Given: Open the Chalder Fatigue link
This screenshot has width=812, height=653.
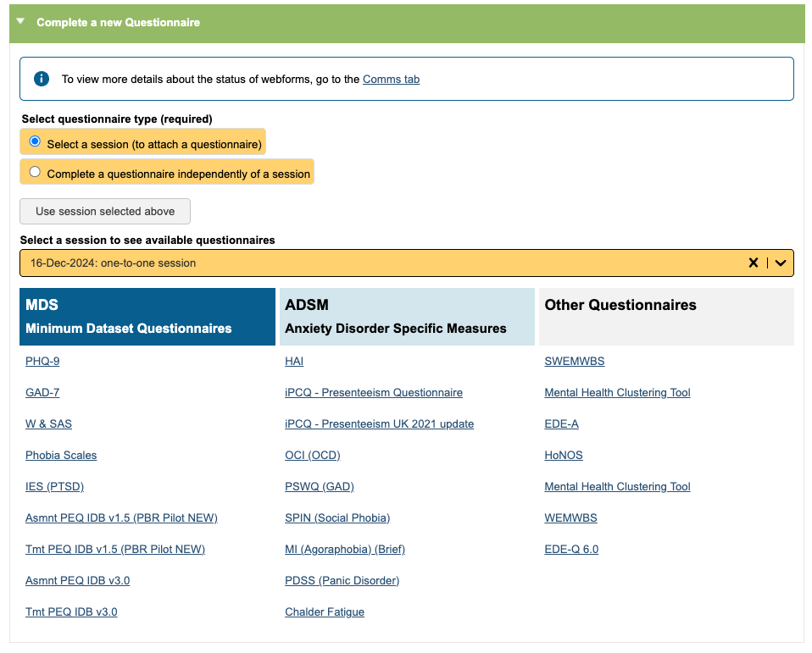Looking at the screenshot, I should point(325,612).
